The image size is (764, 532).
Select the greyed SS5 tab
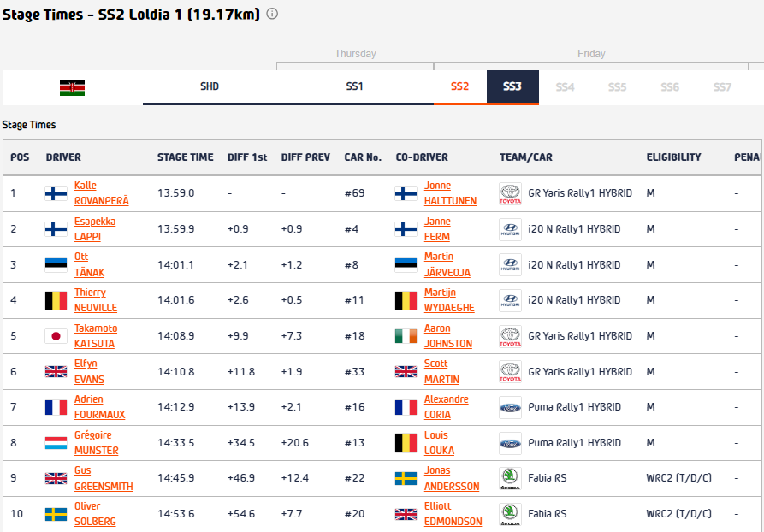618,87
